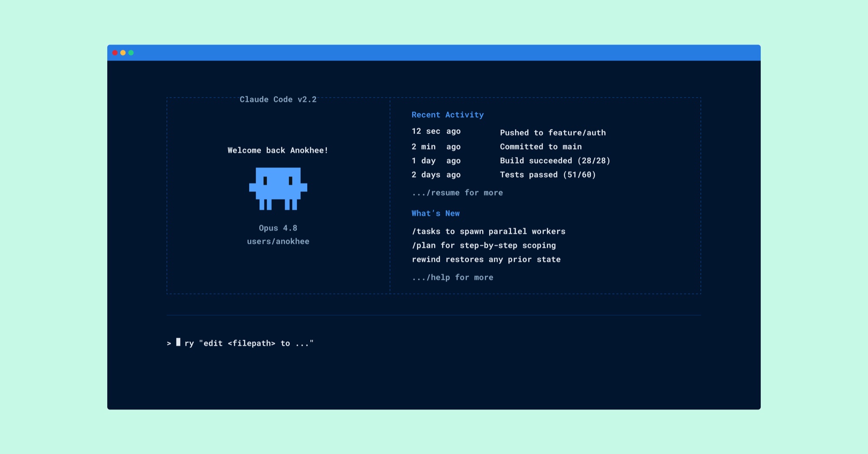The image size is (868, 454).
Task: Select "Tests passed (51/60)" activity entry
Action: 548,175
